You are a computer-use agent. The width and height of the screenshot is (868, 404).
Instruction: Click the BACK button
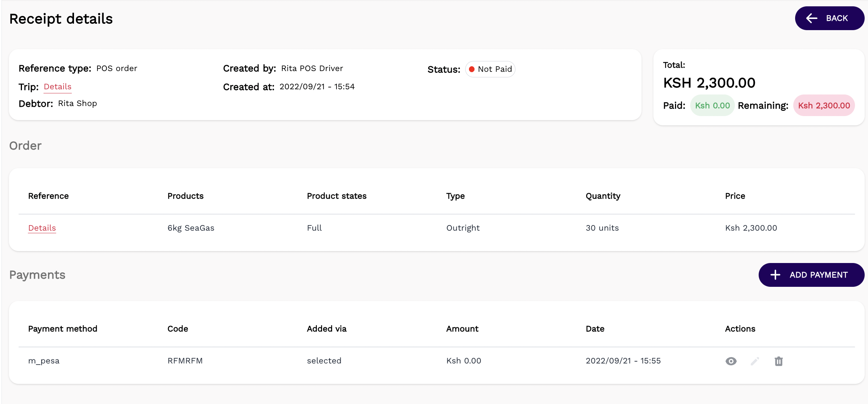point(829,18)
